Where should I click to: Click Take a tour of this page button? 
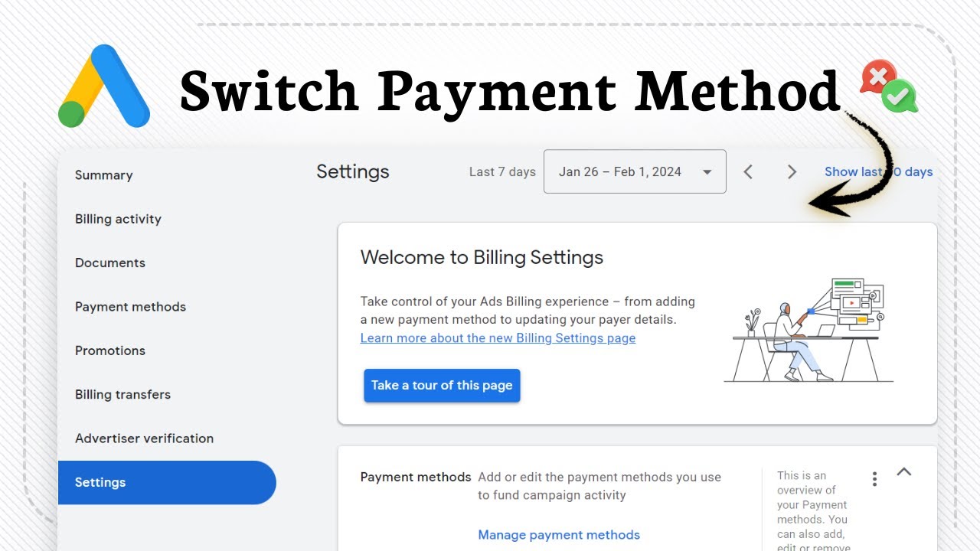click(442, 386)
